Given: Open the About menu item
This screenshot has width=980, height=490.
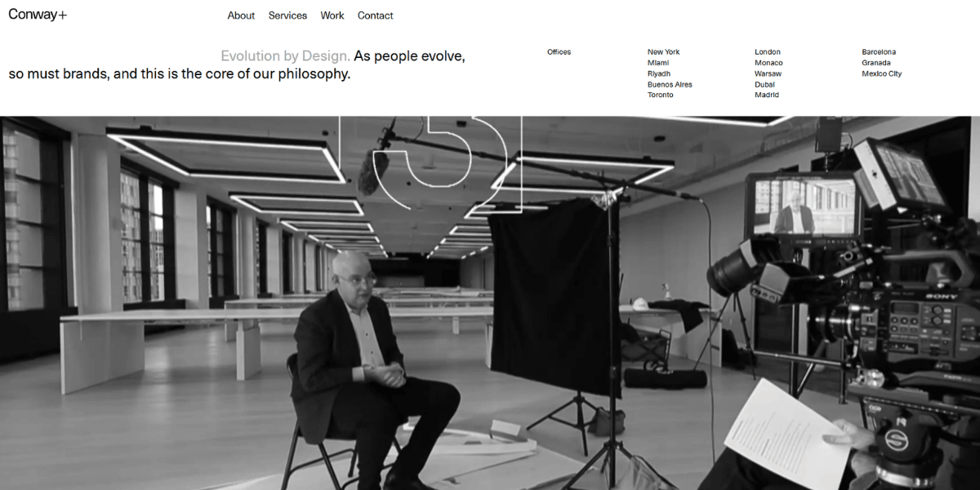Looking at the screenshot, I should (x=241, y=16).
